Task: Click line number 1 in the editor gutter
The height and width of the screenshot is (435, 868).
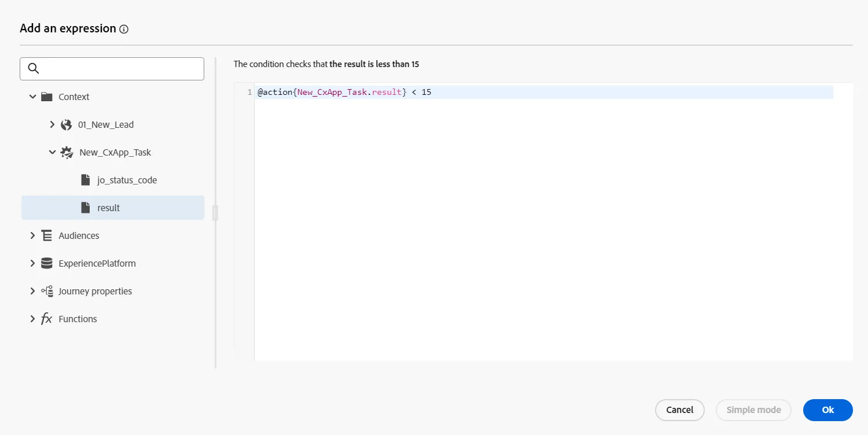Action: tap(249, 93)
